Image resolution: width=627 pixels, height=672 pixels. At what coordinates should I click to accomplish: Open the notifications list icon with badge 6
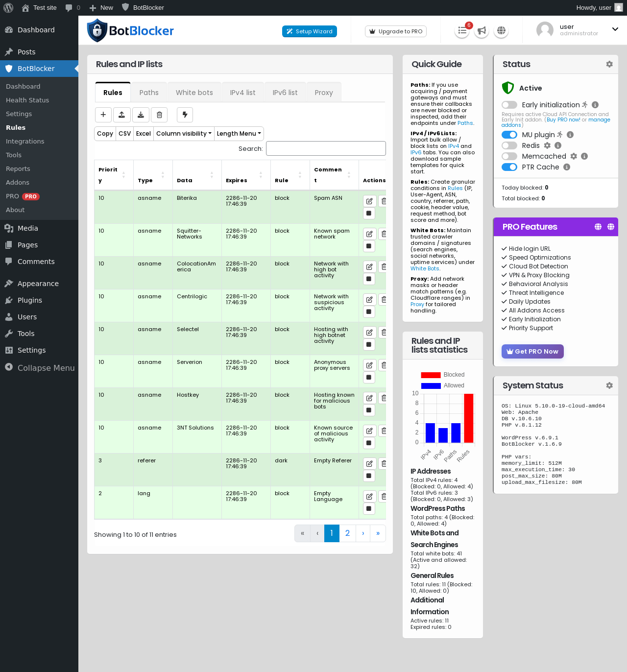click(462, 31)
